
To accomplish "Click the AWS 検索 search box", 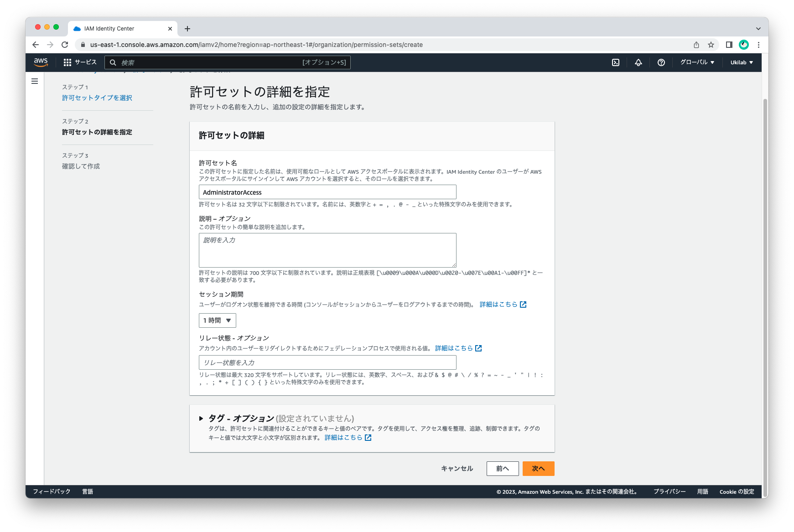I will pos(228,62).
